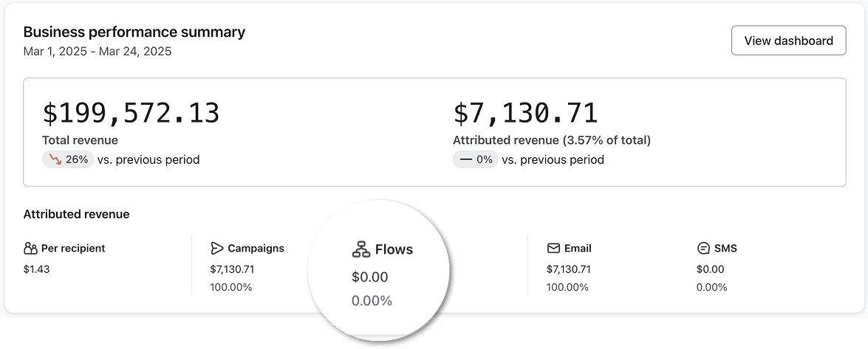This screenshot has width=868, height=349.
Task: Select the Flows network icon
Action: 361,249
